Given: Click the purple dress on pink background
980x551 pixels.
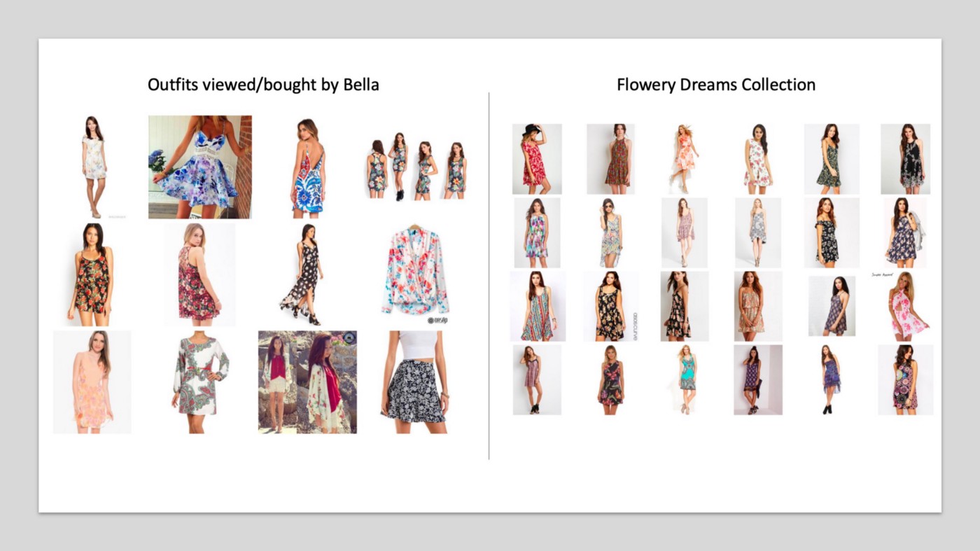Looking at the screenshot, I should pyautogui.click(x=757, y=379).
